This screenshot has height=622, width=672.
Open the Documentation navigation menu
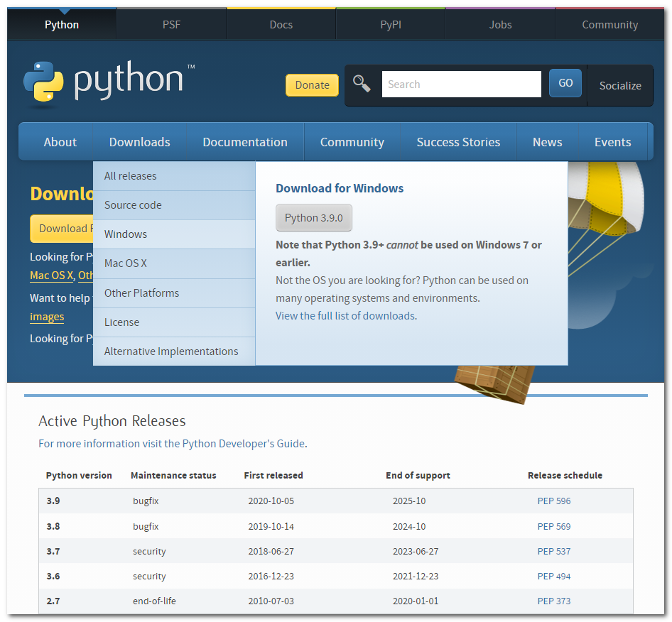245,142
